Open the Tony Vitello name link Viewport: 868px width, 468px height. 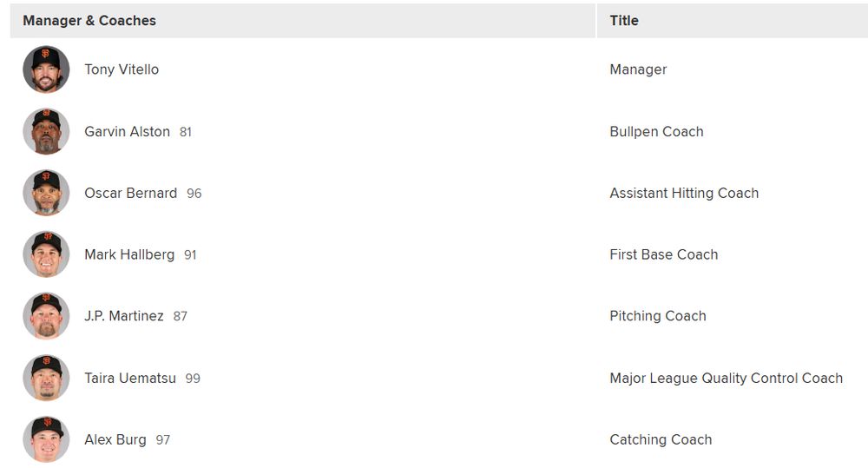click(x=122, y=69)
